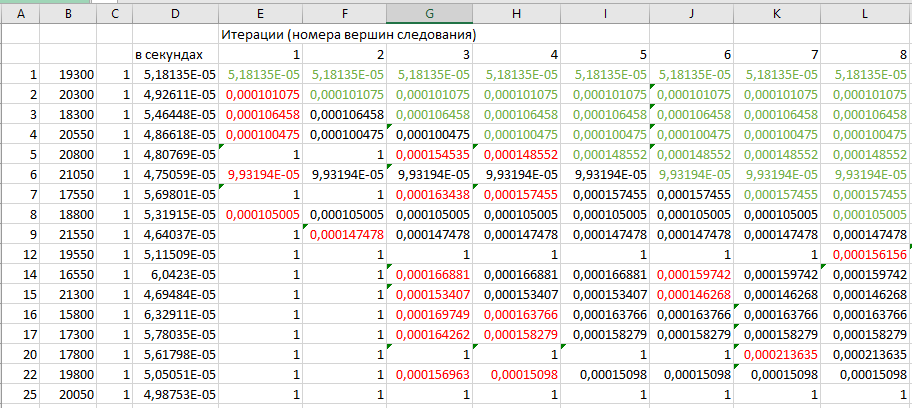The height and width of the screenshot is (408, 912).
Task: Select column header D
Action: pyautogui.click(x=176, y=15)
